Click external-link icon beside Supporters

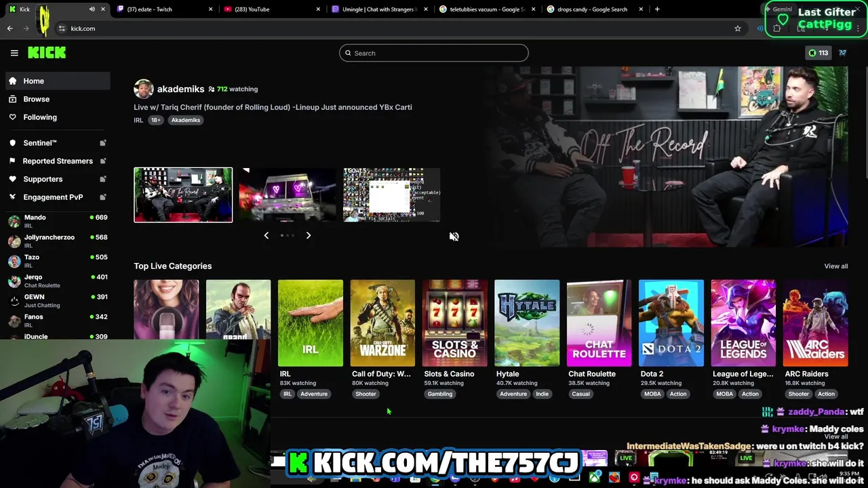pyautogui.click(x=103, y=179)
